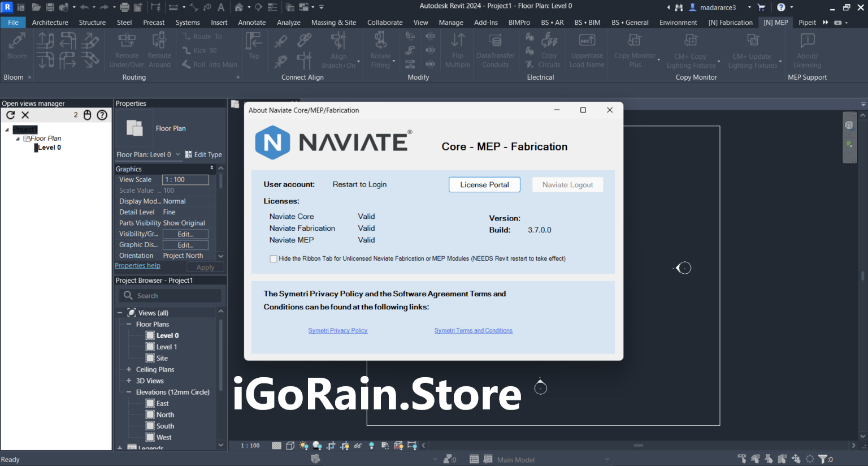Viewport: 868px width, 466px height.
Task: Click the License Portal button
Action: coord(484,185)
